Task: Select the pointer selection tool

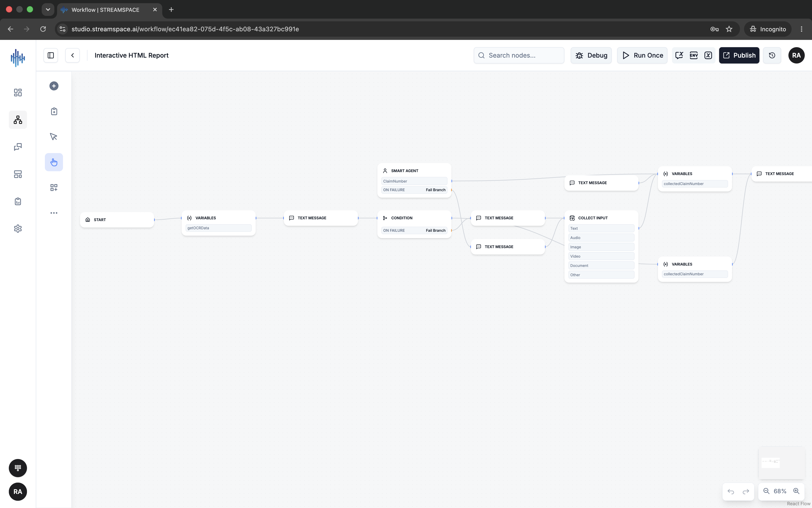Action: click(x=54, y=137)
